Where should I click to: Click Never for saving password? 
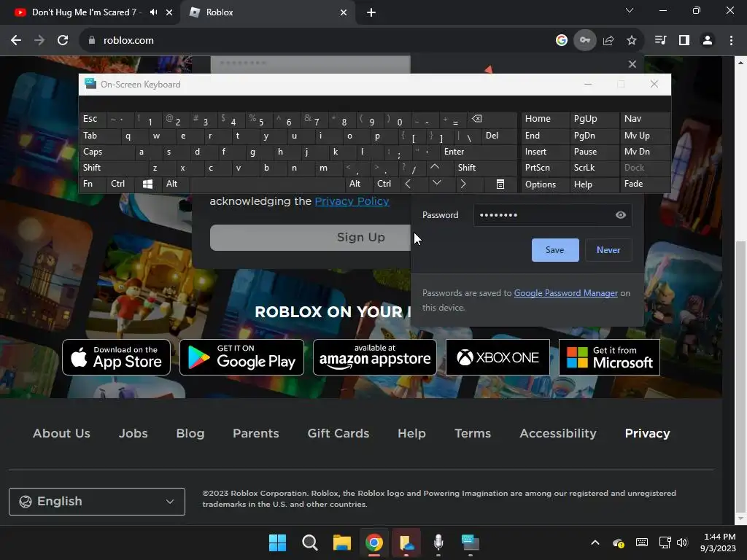point(608,250)
